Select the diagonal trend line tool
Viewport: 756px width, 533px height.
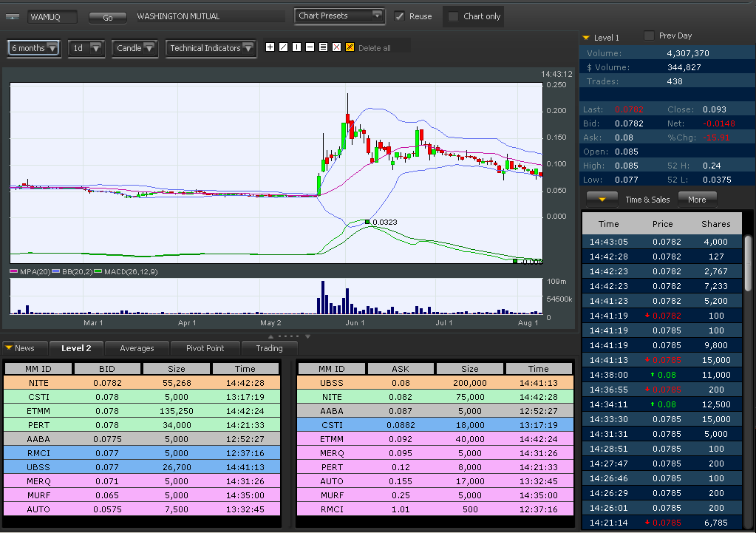coord(284,47)
